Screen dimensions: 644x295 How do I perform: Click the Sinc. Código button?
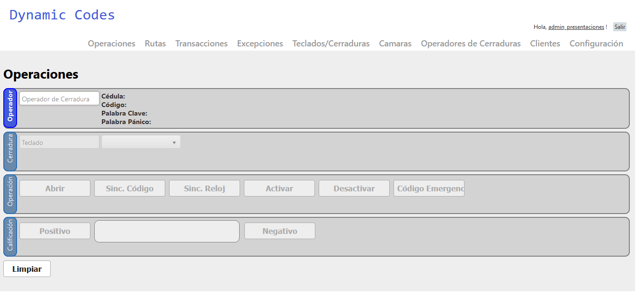click(x=130, y=188)
